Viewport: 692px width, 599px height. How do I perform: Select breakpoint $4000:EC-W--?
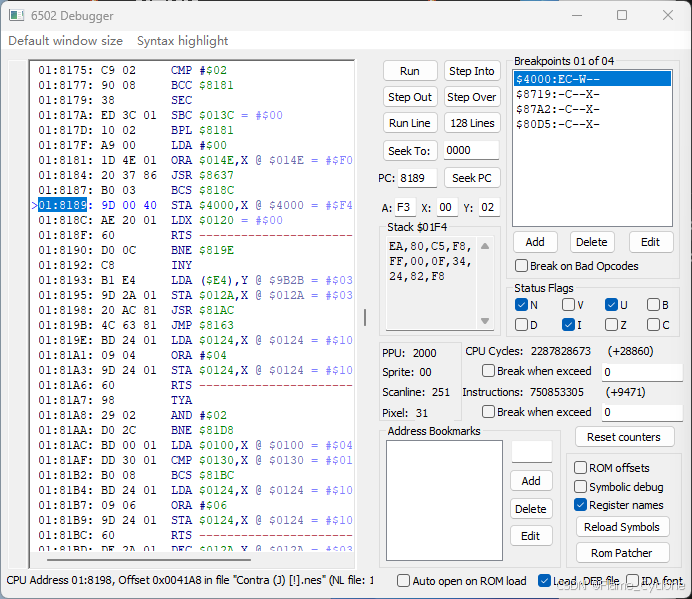click(x=592, y=79)
